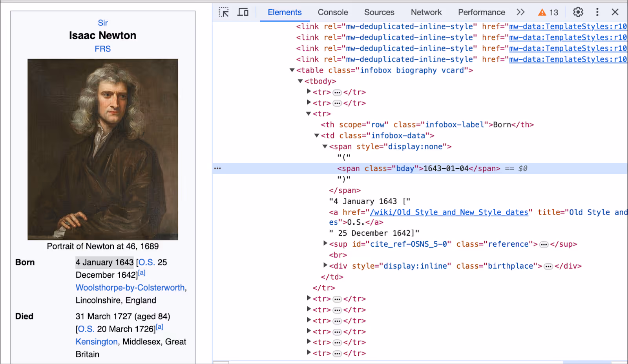The height and width of the screenshot is (364, 628).
Task: Open first mw-data:TemplateStyles href link
Action: [568, 26]
